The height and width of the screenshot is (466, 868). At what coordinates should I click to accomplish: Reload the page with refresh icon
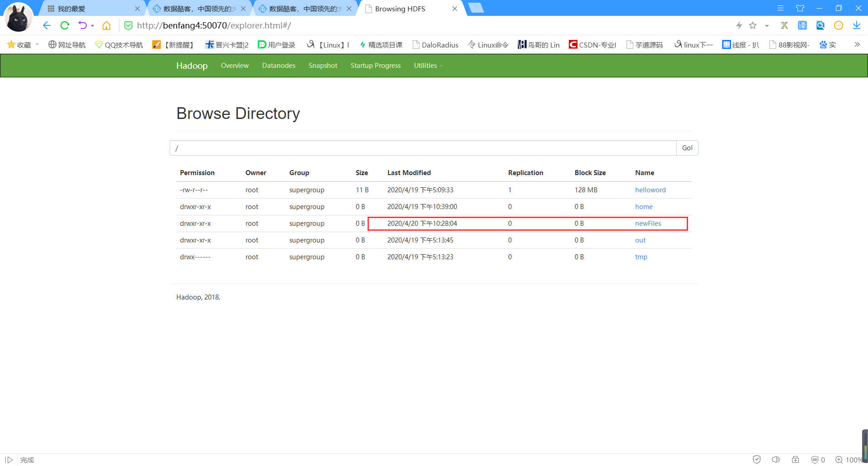(65, 25)
